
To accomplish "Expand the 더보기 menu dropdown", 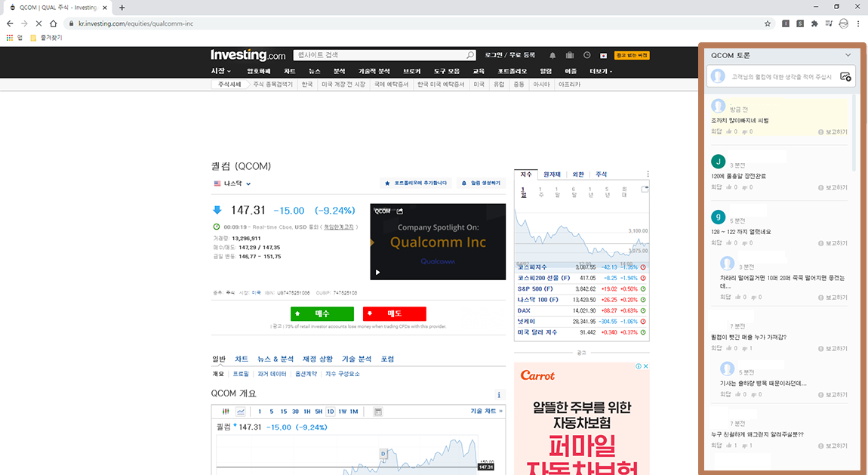I will point(601,72).
